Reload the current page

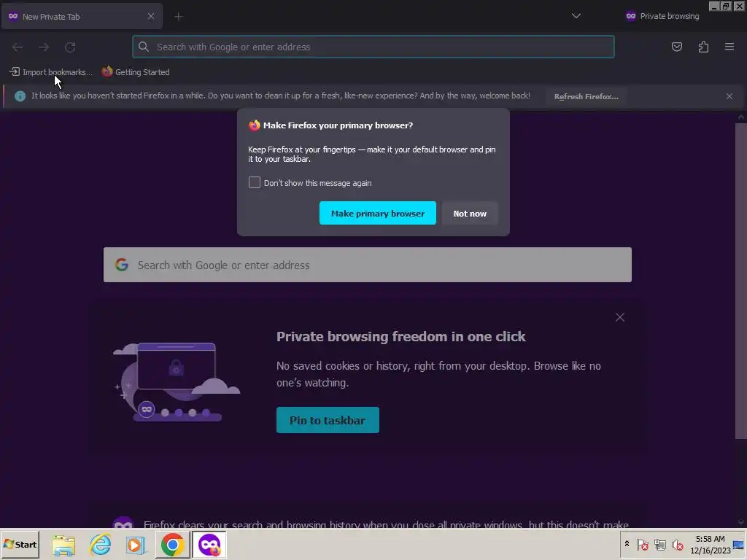[70, 47]
